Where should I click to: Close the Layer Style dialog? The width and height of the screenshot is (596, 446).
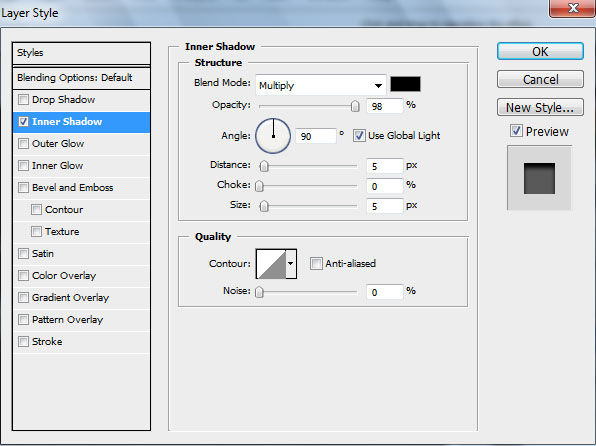[572, 8]
